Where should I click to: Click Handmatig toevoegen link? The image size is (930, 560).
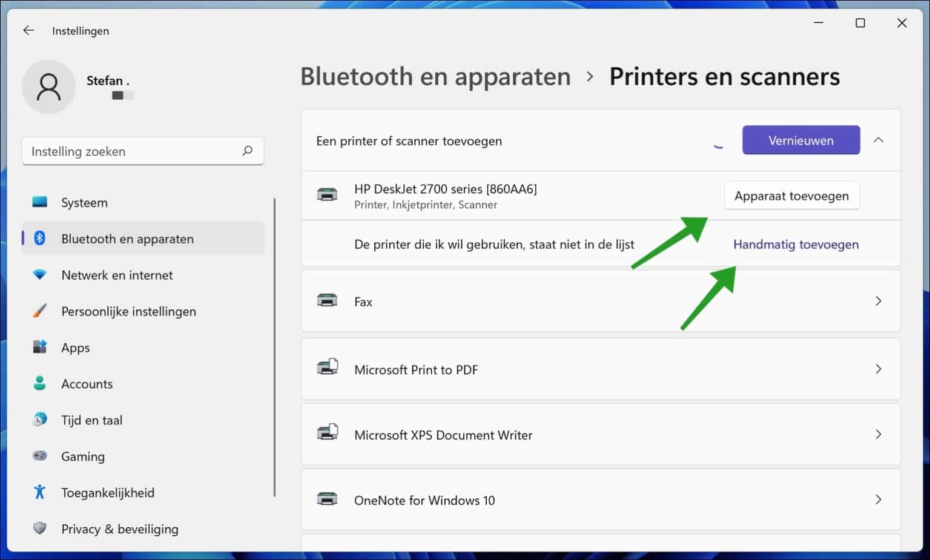click(796, 245)
